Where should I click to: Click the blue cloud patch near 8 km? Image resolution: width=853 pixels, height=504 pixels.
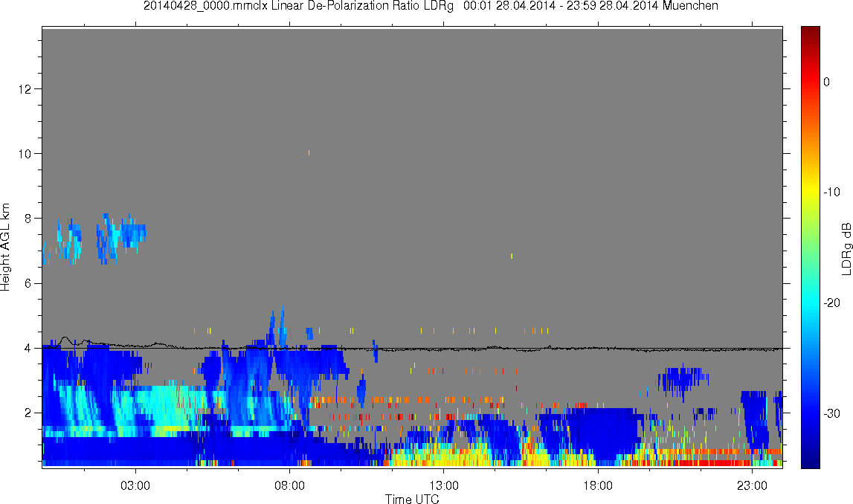tap(121, 238)
